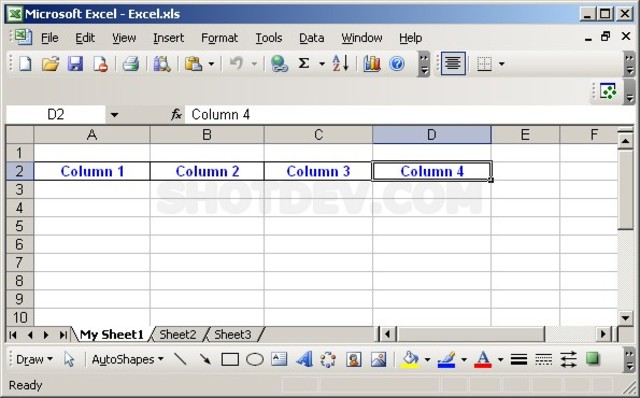Open the Draw menu dropdown
The width and height of the screenshot is (640, 398).
34,359
